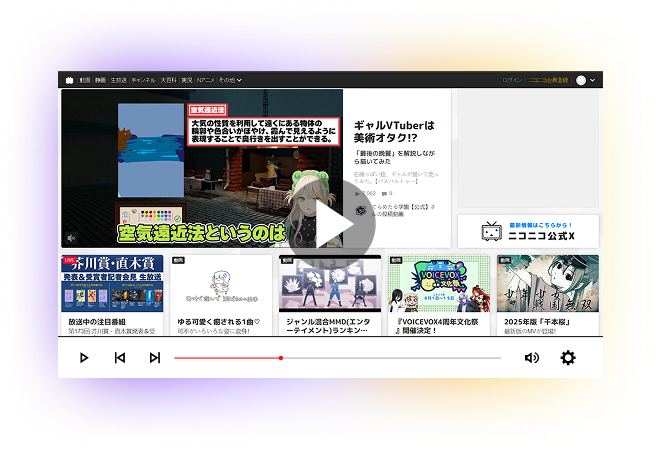Skip to previous track in player bar
The width and height of the screenshot is (661, 450).
[120, 358]
